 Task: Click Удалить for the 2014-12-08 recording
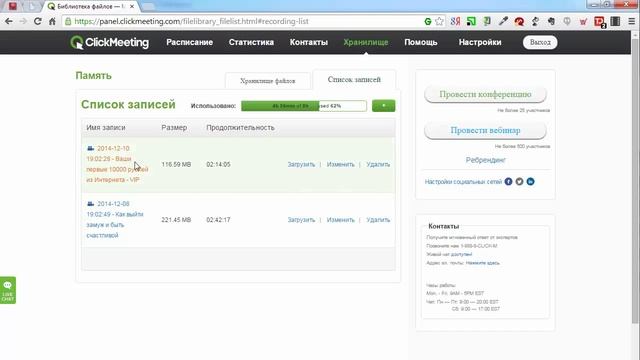pos(378,220)
